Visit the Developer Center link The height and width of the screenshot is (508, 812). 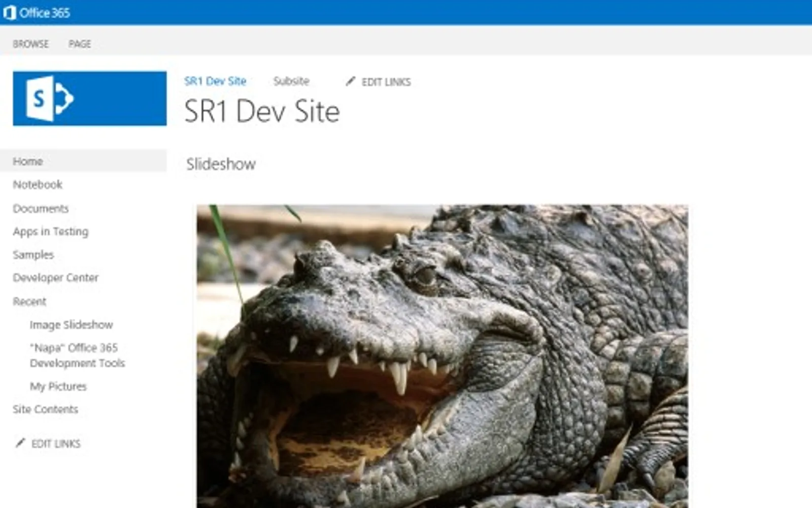tap(56, 278)
